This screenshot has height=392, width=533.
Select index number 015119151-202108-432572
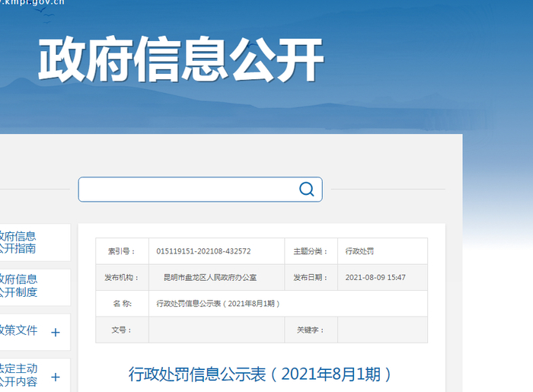203,251
